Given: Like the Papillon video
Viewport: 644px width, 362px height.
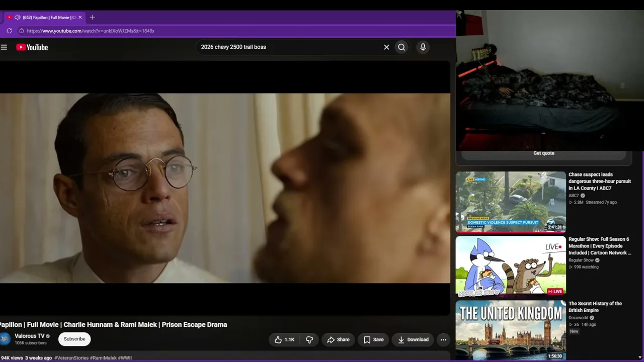Looking at the screenshot, I should (x=284, y=340).
